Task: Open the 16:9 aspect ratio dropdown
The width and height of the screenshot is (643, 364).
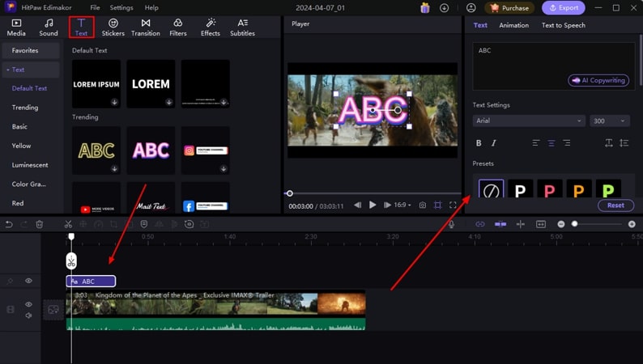Action: [402, 205]
